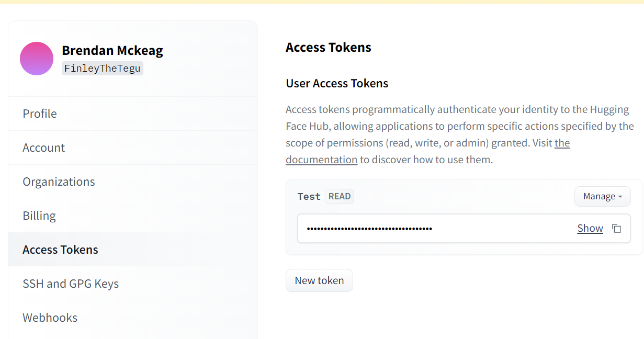Viewport: 644px width, 339px height.
Task: Copy the Test token to clipboard
Action: tap(617, 229)
